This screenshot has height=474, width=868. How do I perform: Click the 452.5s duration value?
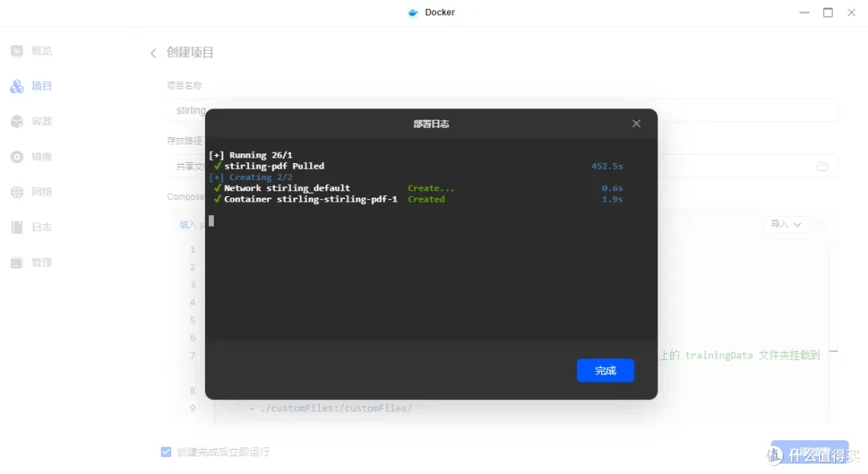coord(607,166)
